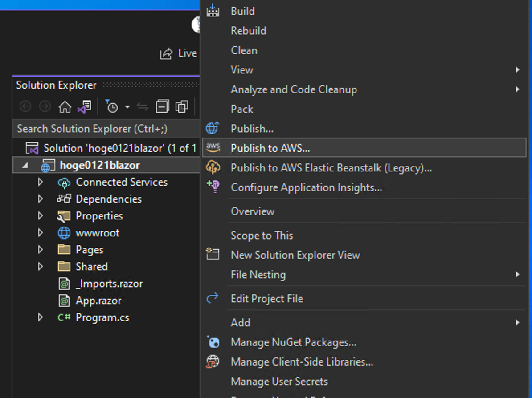Open the File Nesting submenu

tap(364, 275)
